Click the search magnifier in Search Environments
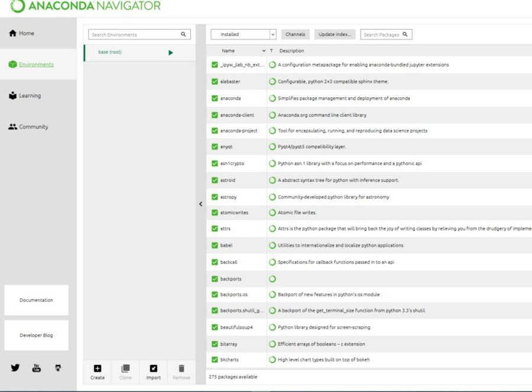The height and width of the screenshot is (392, 532). tap(183, 34)
